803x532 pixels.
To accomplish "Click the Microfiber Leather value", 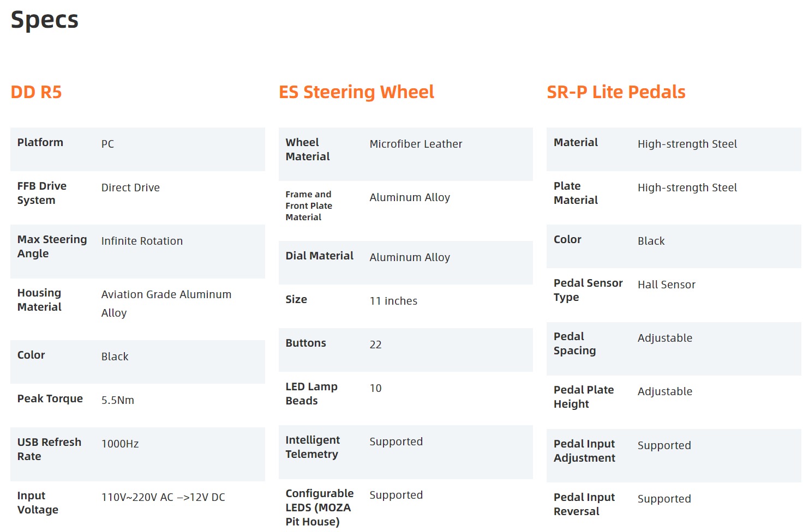I will coord(416,144).
